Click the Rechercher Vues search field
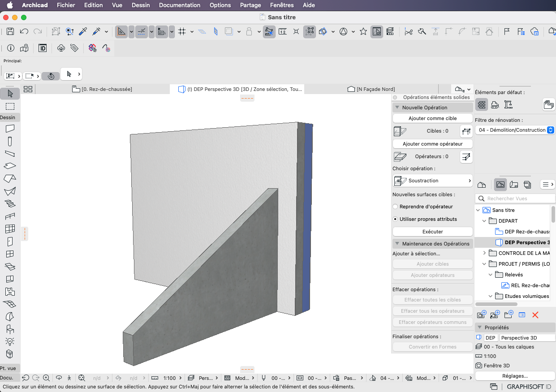Image resolution: width=556 pixels, height=392 pixels. click(515, 198)
